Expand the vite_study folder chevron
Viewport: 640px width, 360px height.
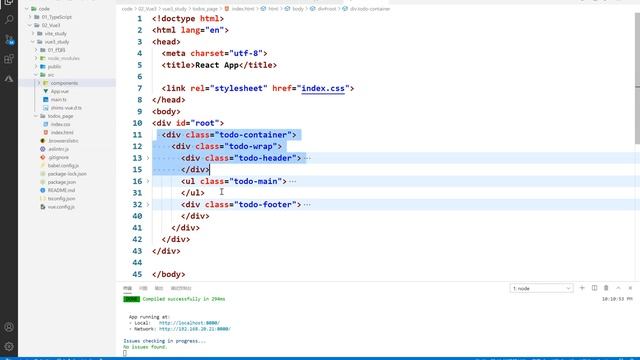tap(33, 33)
